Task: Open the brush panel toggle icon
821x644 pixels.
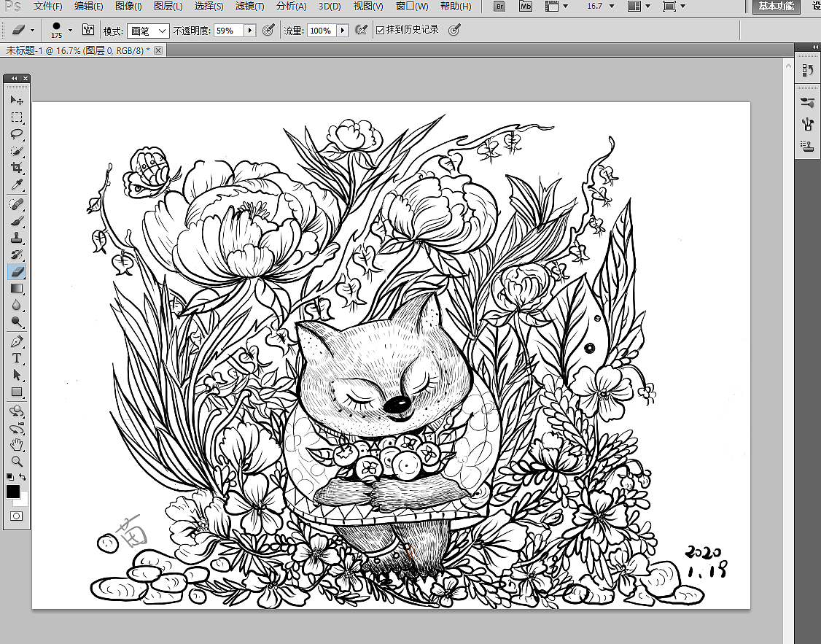Action: pos(88,30)
